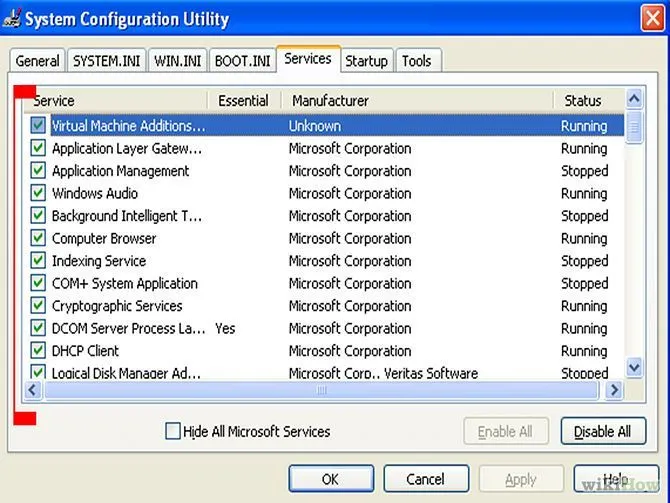The height and width of the screenshot is (503, 670).
Task: Click the System Configuration Utility title icon
Action: pyautogui.click(x=12, y=18)
